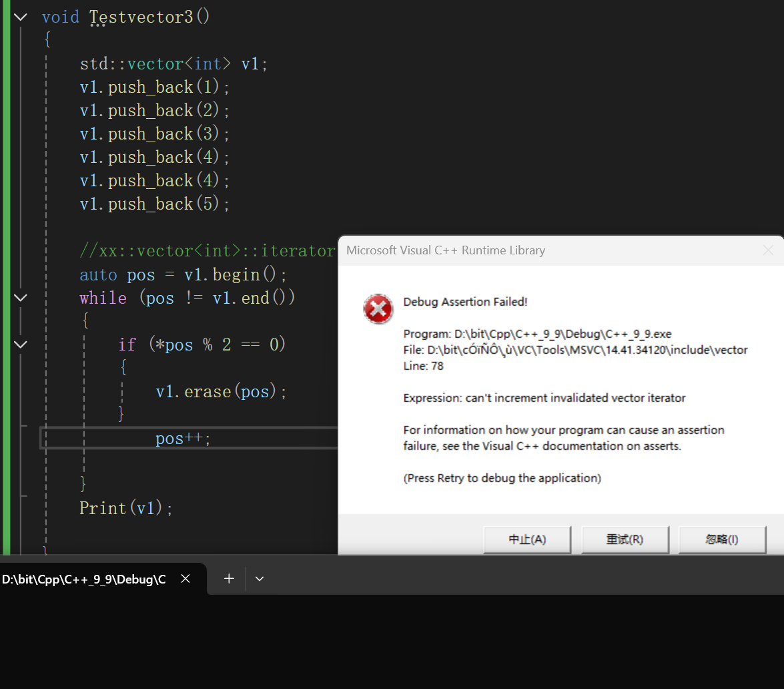784x689 pixels.
Task: Click the red error icon in dialog
Action: (x=378, y=308)
